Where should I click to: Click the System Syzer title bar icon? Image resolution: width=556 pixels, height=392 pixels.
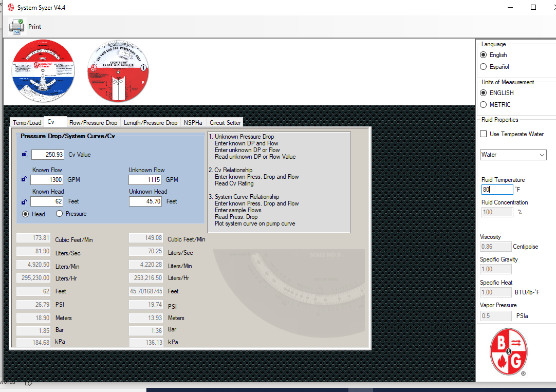11,7
